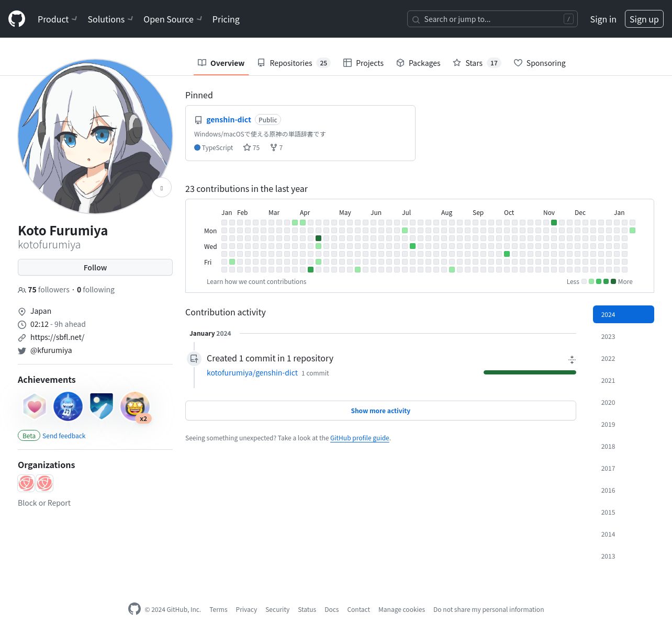View the Stars tab

tap(477, 63)
